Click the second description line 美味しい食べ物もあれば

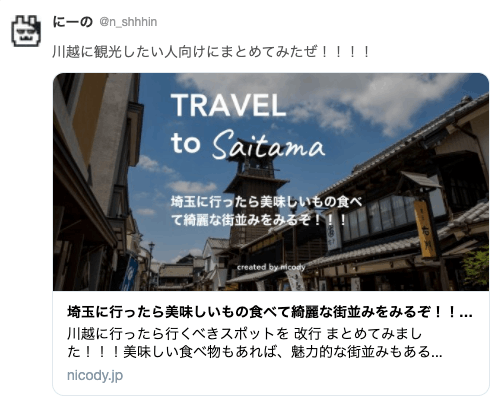(283, 352)
